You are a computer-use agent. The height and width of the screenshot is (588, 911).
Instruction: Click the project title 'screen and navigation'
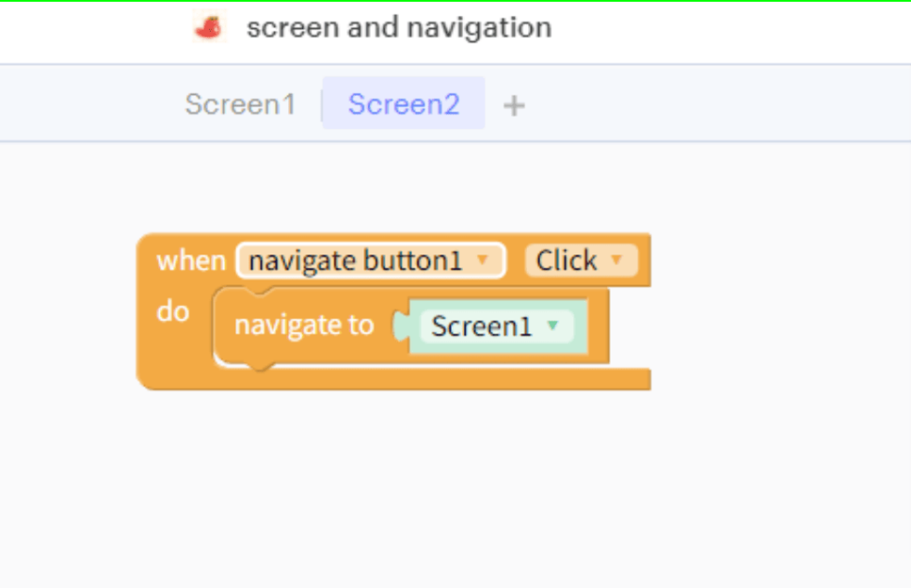[x=399, y=28]
